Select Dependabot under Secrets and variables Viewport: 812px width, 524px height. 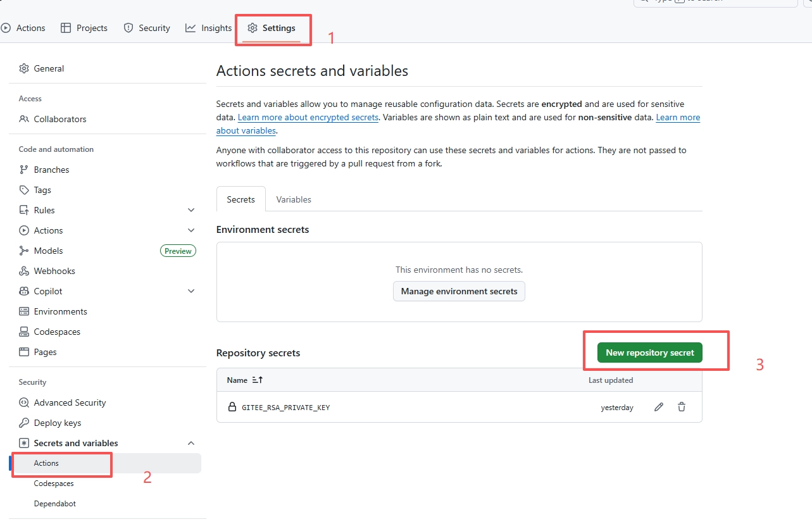[x=55, y=504]
